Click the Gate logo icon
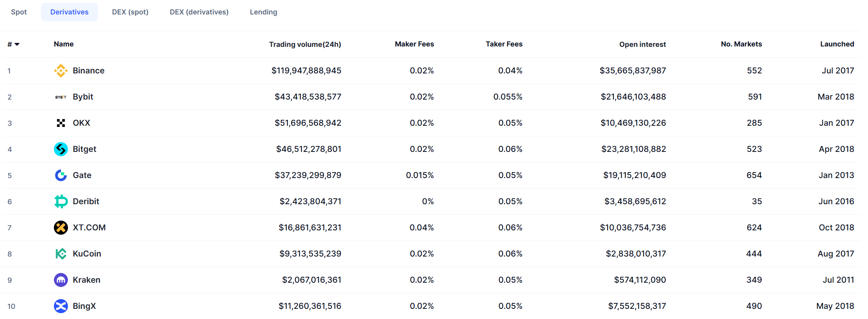 [61, 175]
